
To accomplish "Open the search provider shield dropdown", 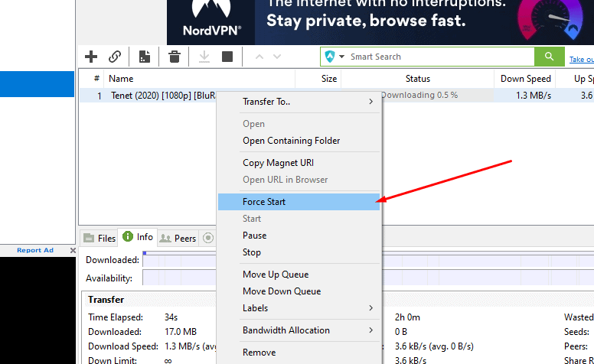I will click(334, 57).
